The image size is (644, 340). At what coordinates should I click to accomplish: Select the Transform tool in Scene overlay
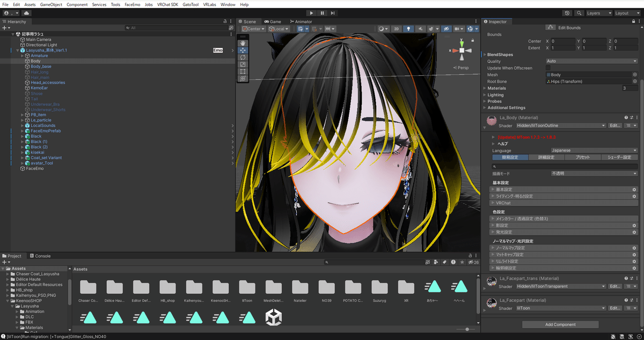click(243, 78)
